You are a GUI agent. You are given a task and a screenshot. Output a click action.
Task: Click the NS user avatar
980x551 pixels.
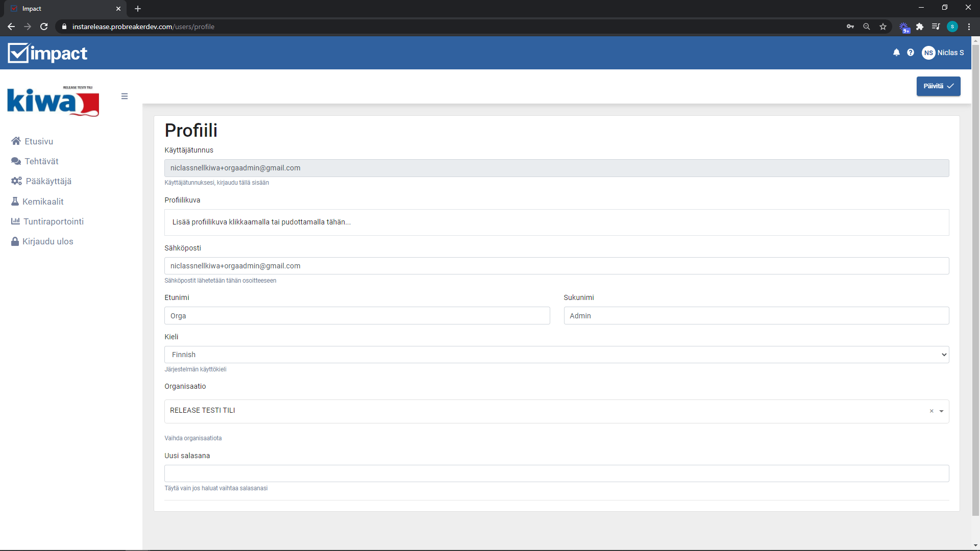tap(928, 53)
